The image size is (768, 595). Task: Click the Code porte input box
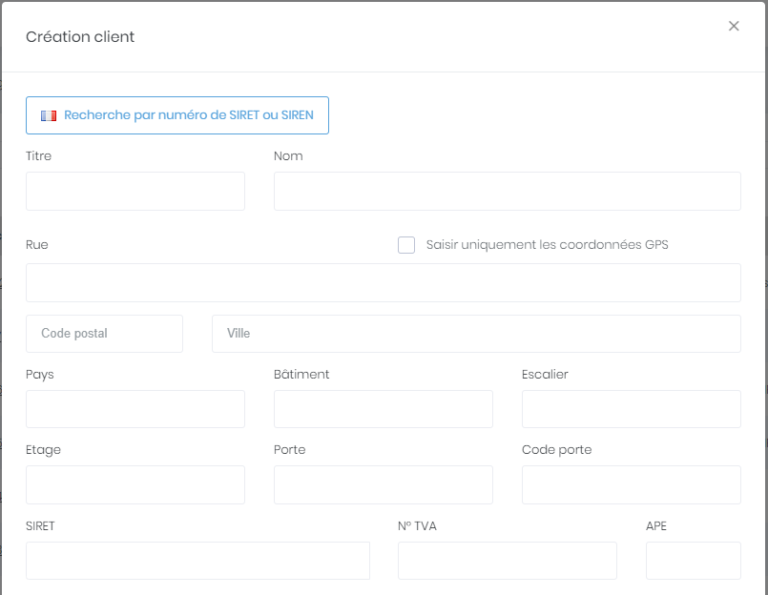631,485
